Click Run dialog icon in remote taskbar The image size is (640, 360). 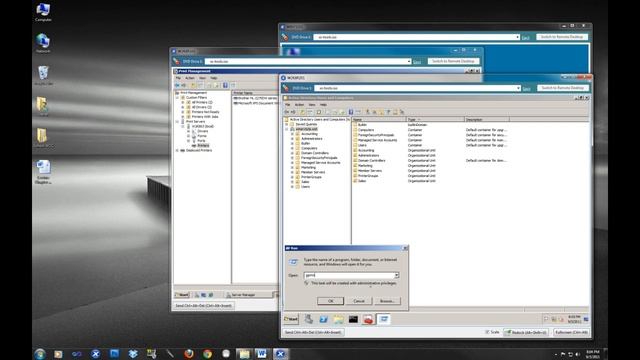click(383, 319)
